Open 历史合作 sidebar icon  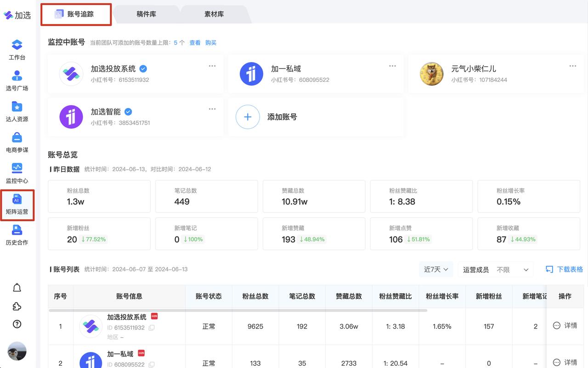17,235
